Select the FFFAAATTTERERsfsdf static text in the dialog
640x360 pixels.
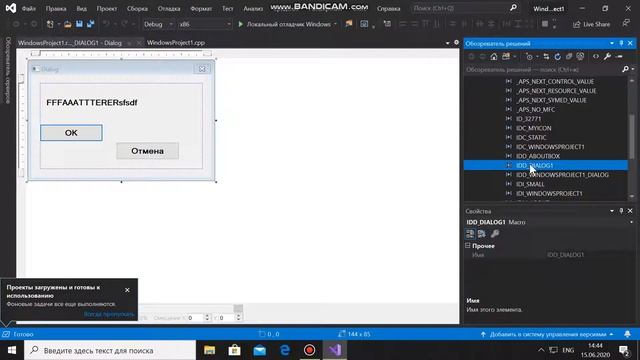point(92,102)
